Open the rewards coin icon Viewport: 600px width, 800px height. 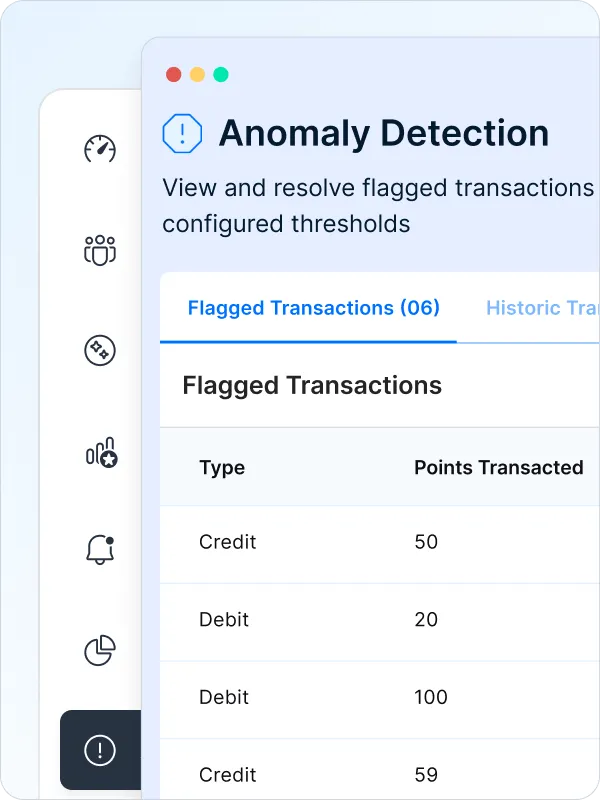(100, 350)
